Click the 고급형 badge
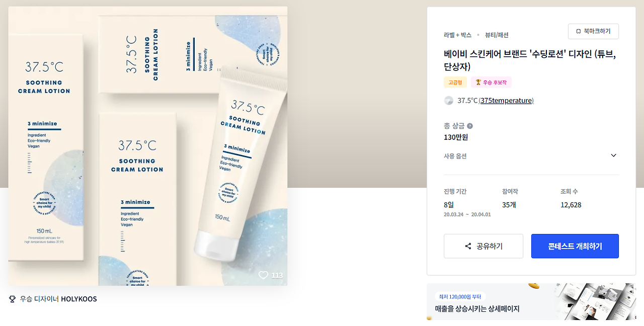644x326 pixels. (x=455, y=82)
